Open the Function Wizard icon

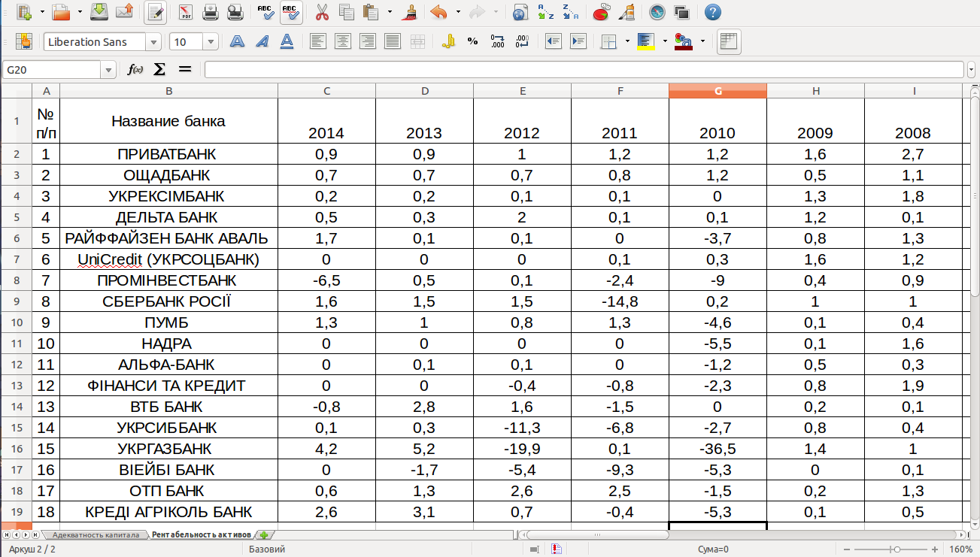(x=135, y=70)
